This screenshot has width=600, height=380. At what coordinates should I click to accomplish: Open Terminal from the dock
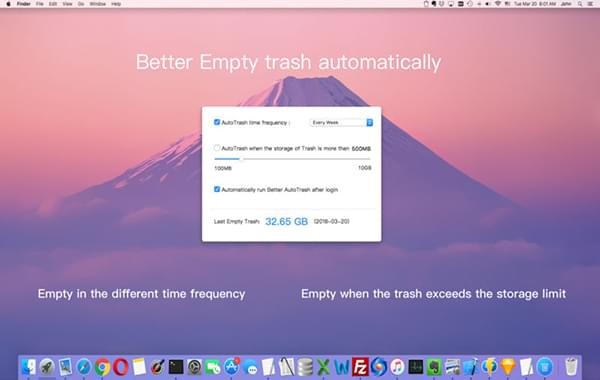176,367
